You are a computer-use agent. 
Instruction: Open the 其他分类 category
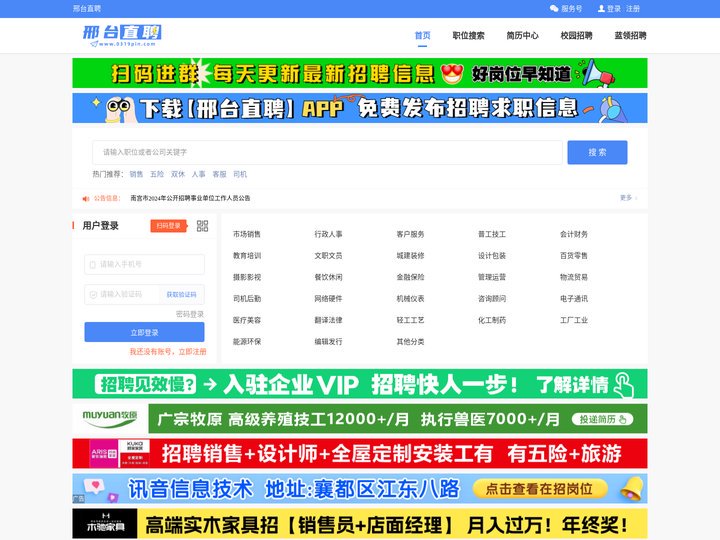[411, 342]
